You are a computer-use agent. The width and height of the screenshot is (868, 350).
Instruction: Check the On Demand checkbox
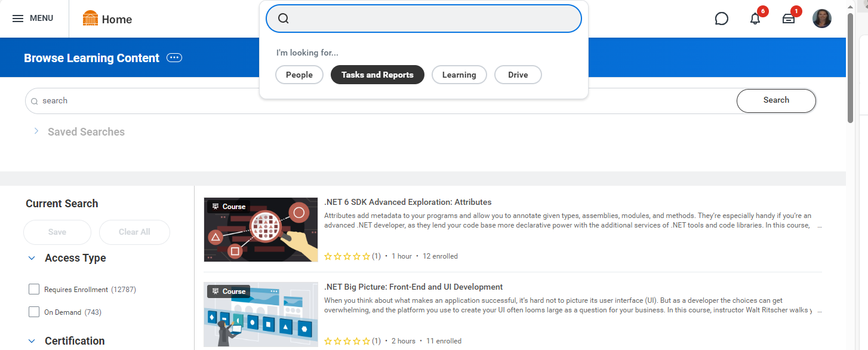pos(34,312)
